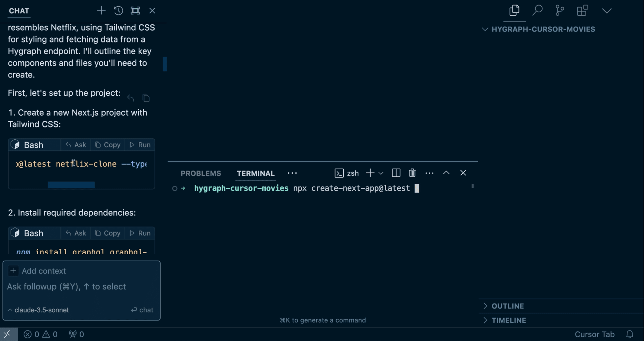Open notifications bell in status bar
This screenshot has width=644, height=341.
click(630, 334)
